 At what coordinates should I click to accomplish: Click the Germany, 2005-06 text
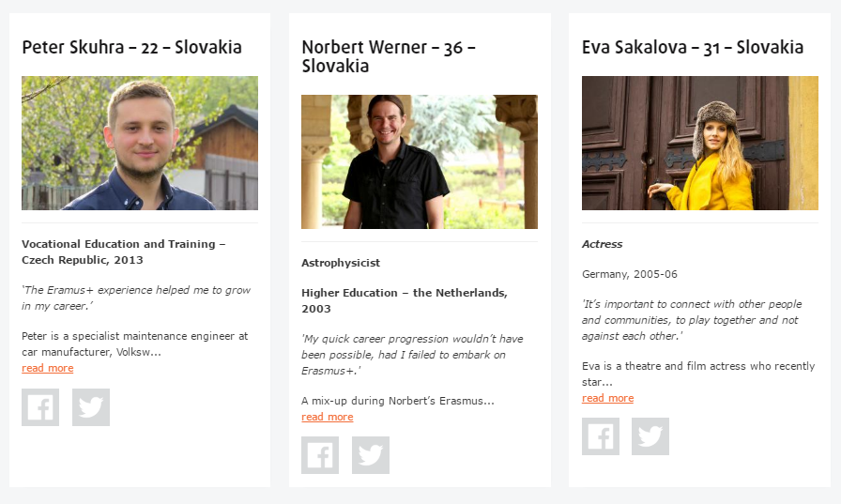630,274
